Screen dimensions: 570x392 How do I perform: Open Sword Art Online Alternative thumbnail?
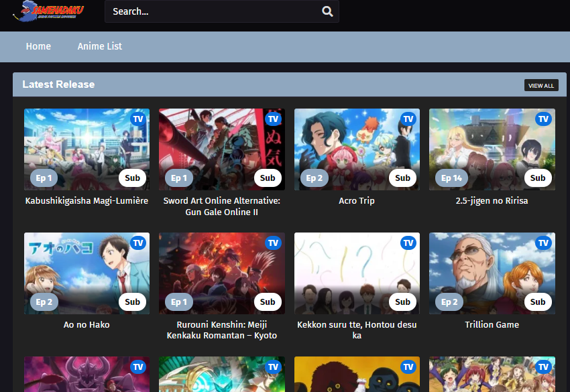(x=222, y=149)
